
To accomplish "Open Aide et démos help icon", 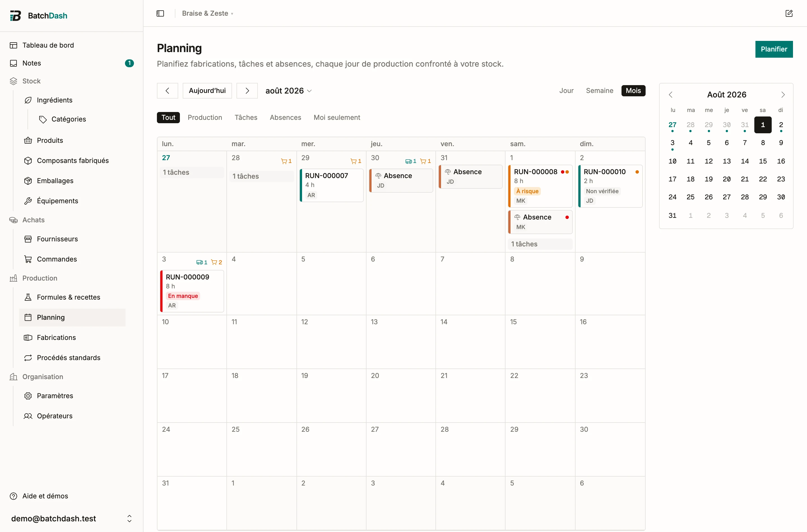I will pyautogui.click(x=13, y=496).
